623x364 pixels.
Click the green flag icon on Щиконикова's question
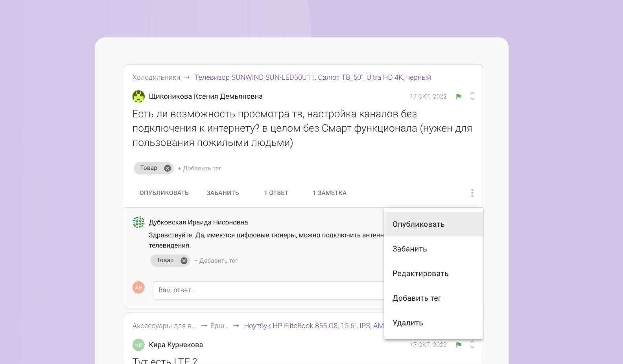[x=458, y=97]
